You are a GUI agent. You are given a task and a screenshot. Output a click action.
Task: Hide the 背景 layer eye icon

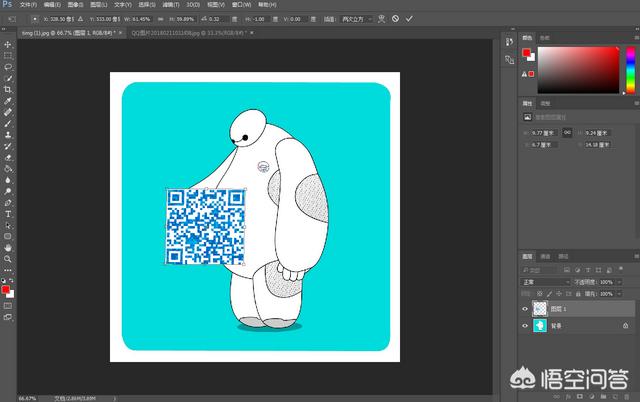click(x=525, y=326)
